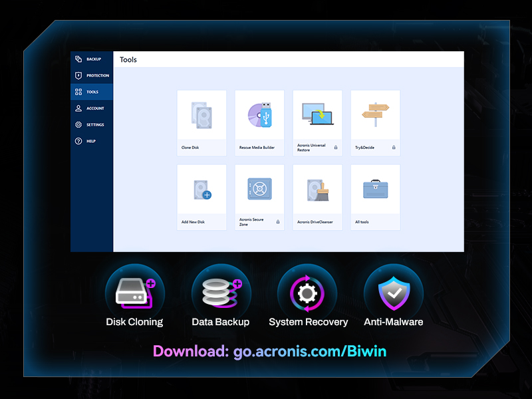This screenshot has width=532, height=399.
Task: Click the Clone Disk label
Action: tap(190, 148)
